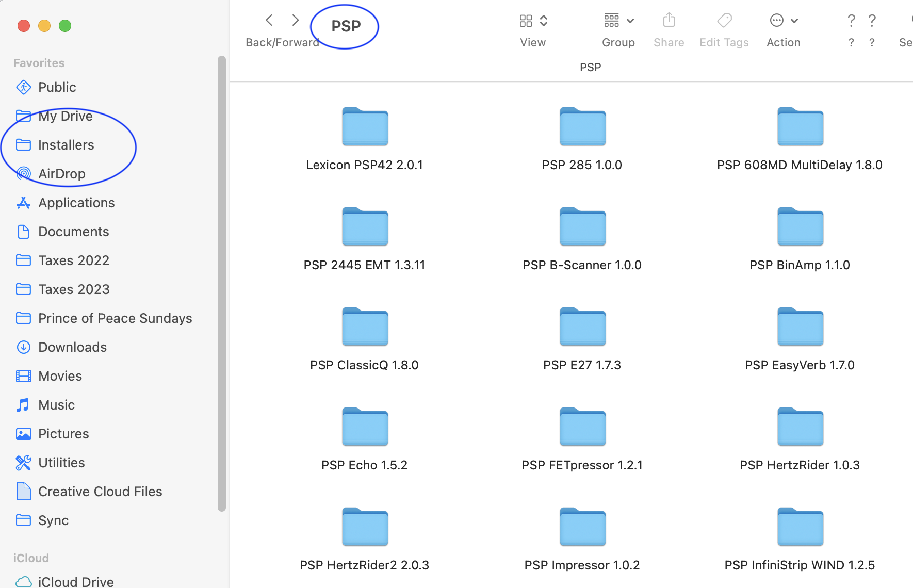Go forward with the Forward arrow
913x588 pixels.
pos(295,21)
